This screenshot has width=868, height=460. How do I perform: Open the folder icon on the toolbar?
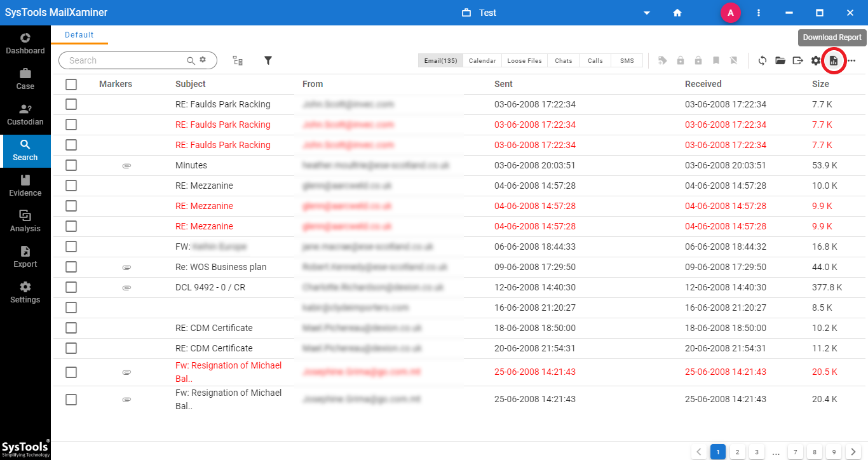pos(780,60)
